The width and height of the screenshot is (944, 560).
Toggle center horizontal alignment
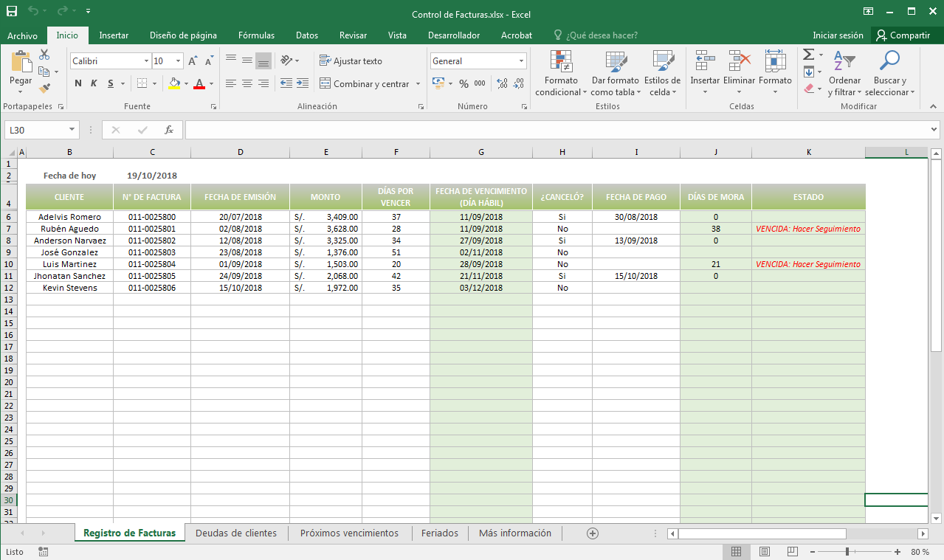247,83
